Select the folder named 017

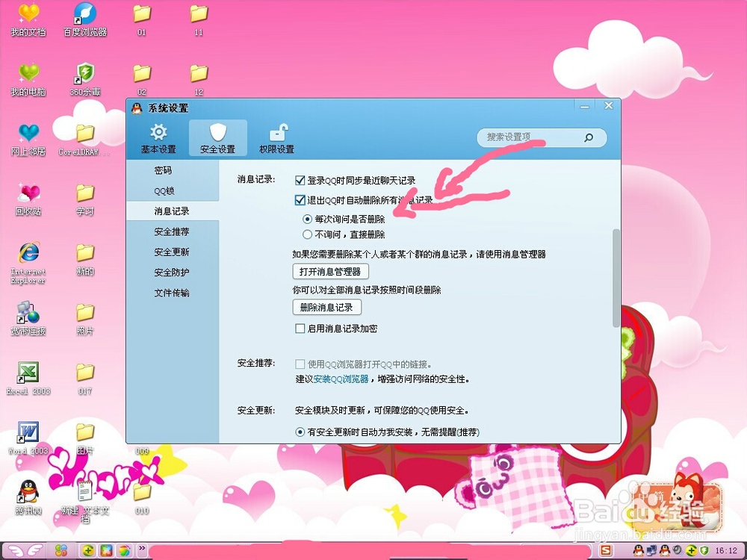85,379
